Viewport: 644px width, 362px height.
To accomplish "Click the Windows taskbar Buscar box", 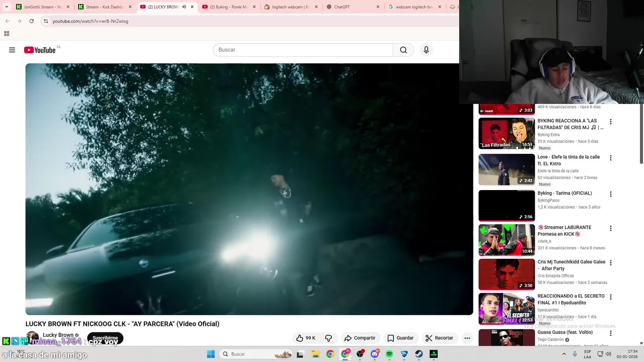I will (x=256, y=354).
